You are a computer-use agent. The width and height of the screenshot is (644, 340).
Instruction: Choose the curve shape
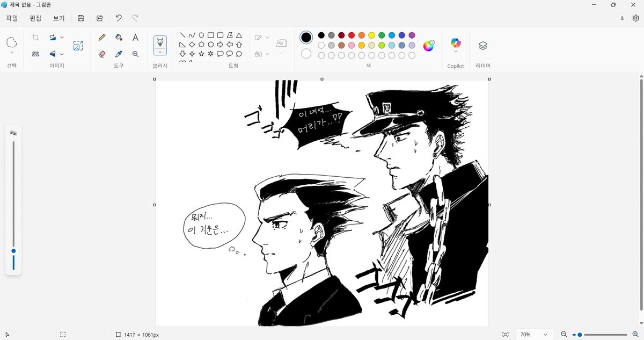click(192, 35)
